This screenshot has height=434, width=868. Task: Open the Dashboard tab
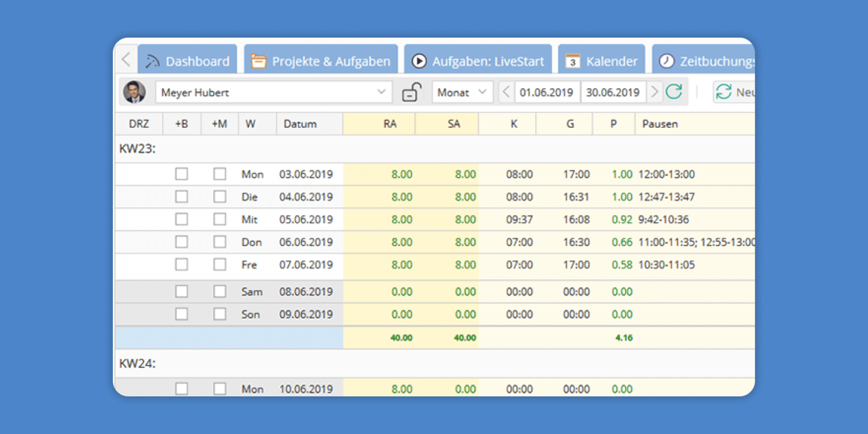pyautogui.click(x=187, y=61)
